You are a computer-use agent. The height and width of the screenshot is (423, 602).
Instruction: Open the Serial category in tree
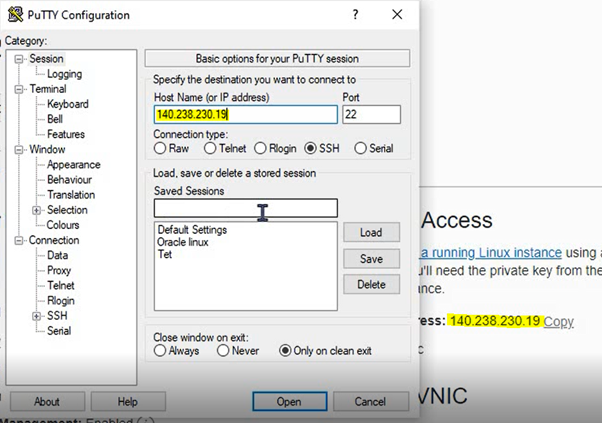tap(59, 331)
